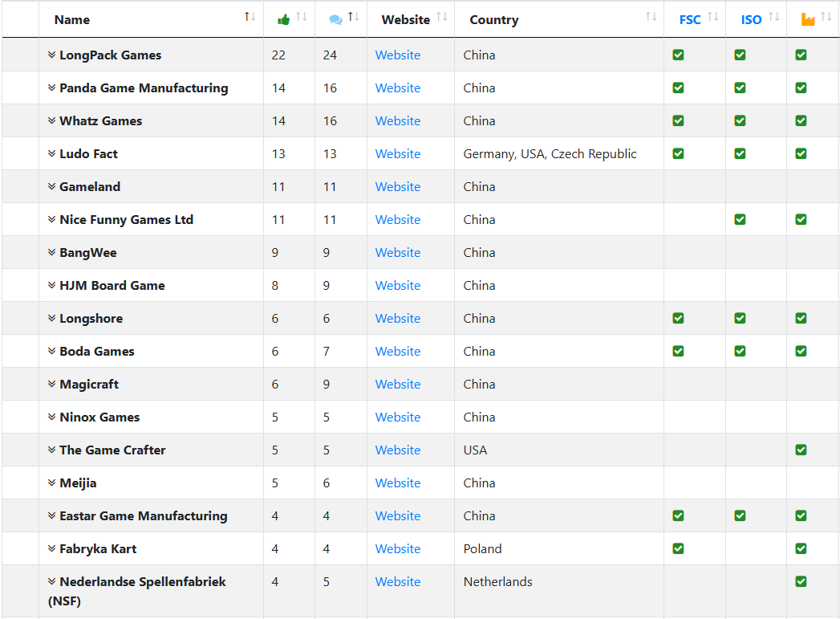The image size is (840, 619).
Task: Click the green thumbs-up column header icon
Action: pos(283,20)
